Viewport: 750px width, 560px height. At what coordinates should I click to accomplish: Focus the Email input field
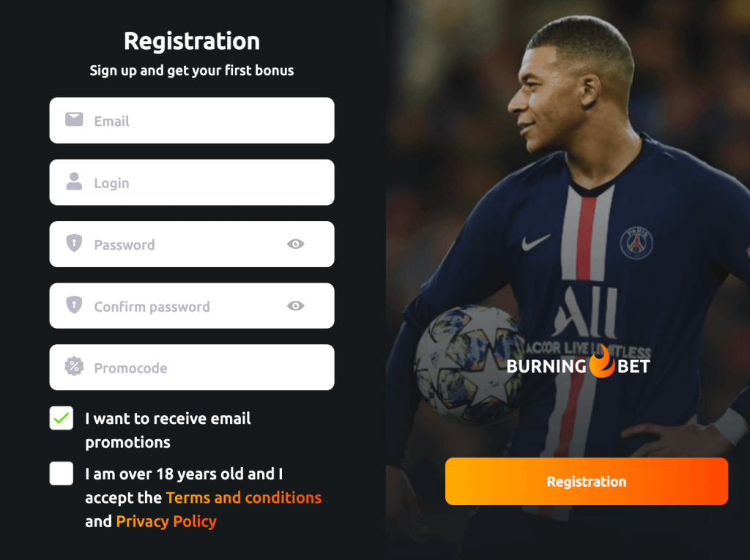(x=192, y=121)
